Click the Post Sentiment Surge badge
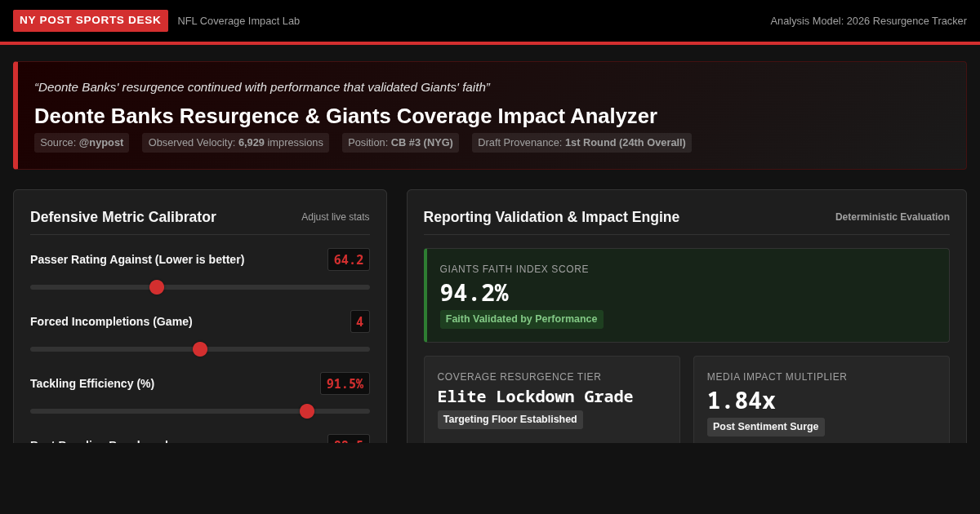This screenshot has height=514, width=980. tap(766, 427)
